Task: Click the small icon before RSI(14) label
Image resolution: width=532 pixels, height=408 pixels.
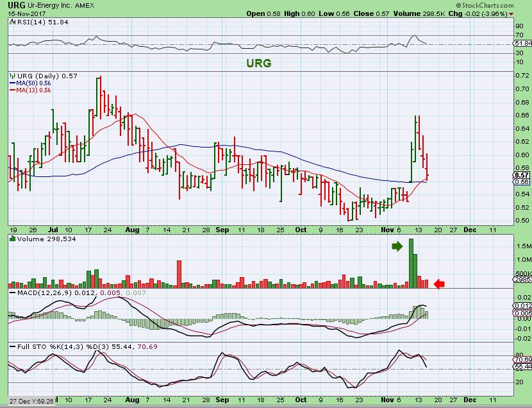Action: 13,22
